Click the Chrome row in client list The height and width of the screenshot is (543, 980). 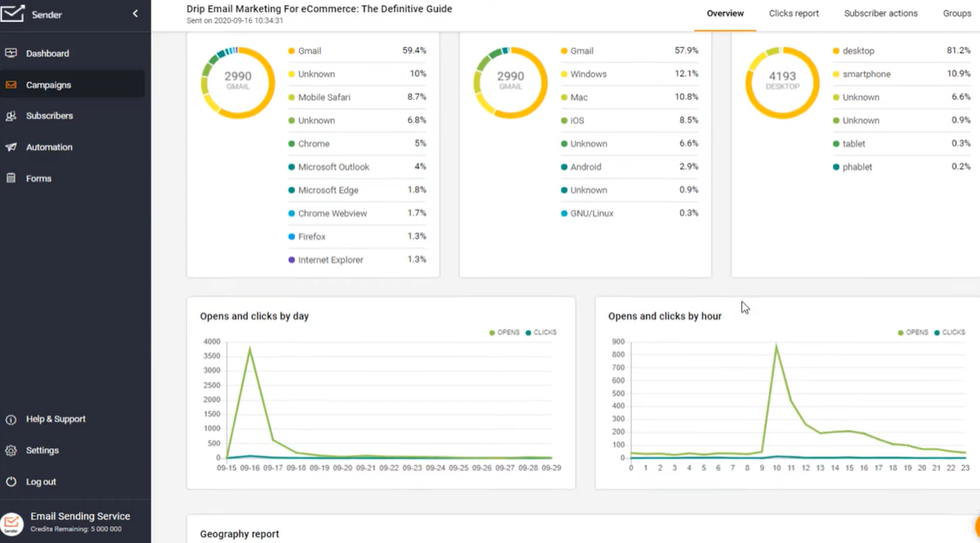tap(357, 144)
